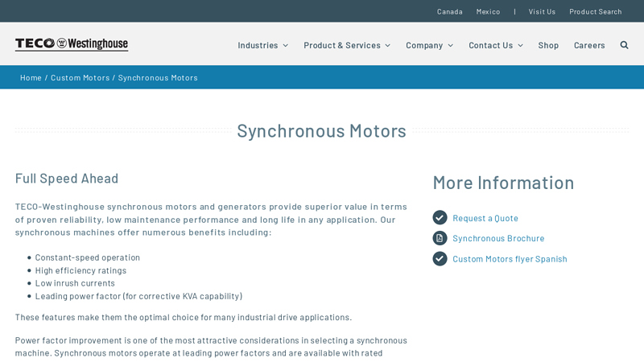Open the search magnifier icon
This screenshot has height=362, width=644.
(x=625, y=45)
